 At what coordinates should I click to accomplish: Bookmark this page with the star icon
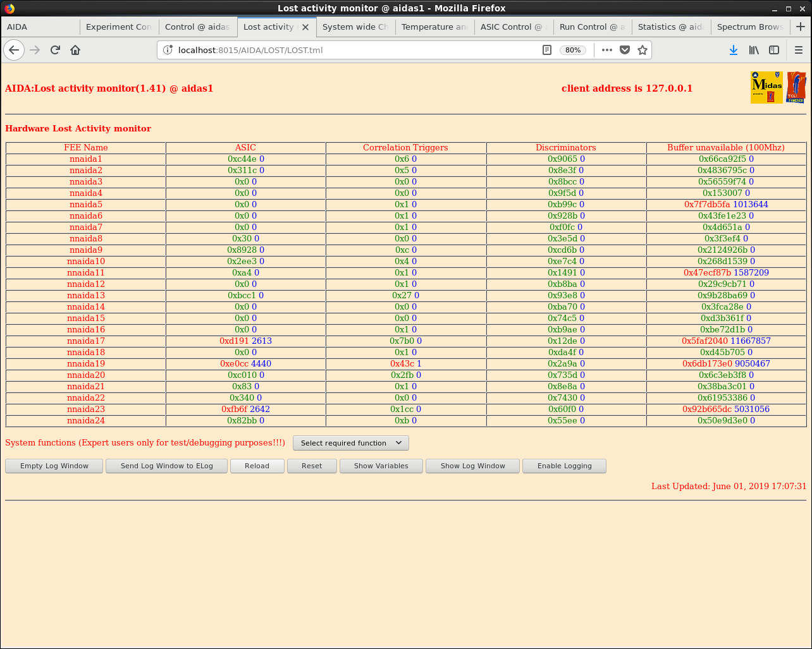tap(643, 50)
